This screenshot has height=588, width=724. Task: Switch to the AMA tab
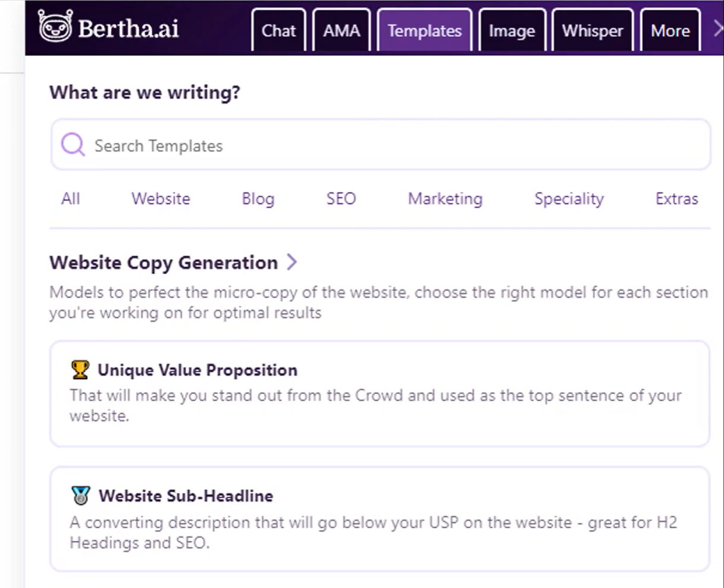click(341, 30)
